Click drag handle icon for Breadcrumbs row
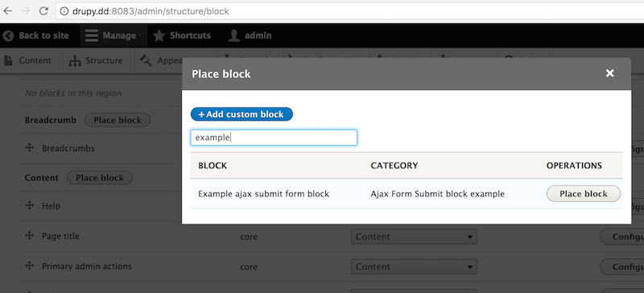Image resolution: width=644 pixels, height=293 pixels. click(x=29, y=148)
